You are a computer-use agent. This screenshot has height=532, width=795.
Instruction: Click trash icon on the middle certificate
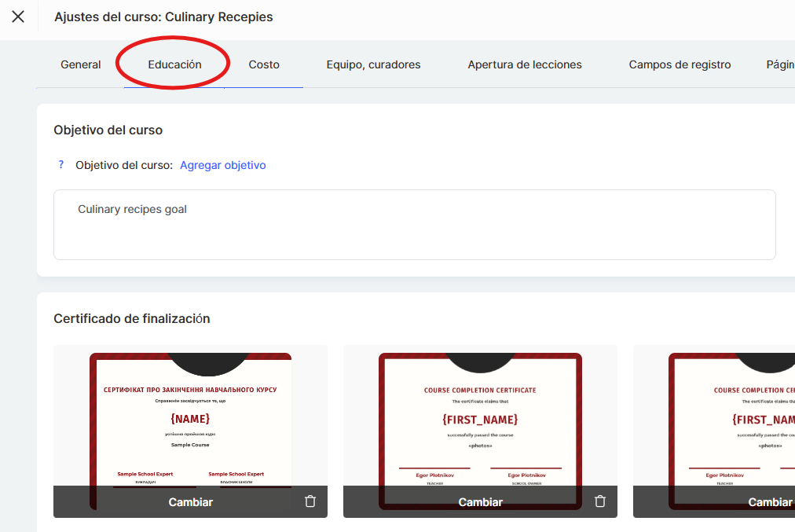tap(600, 501)
